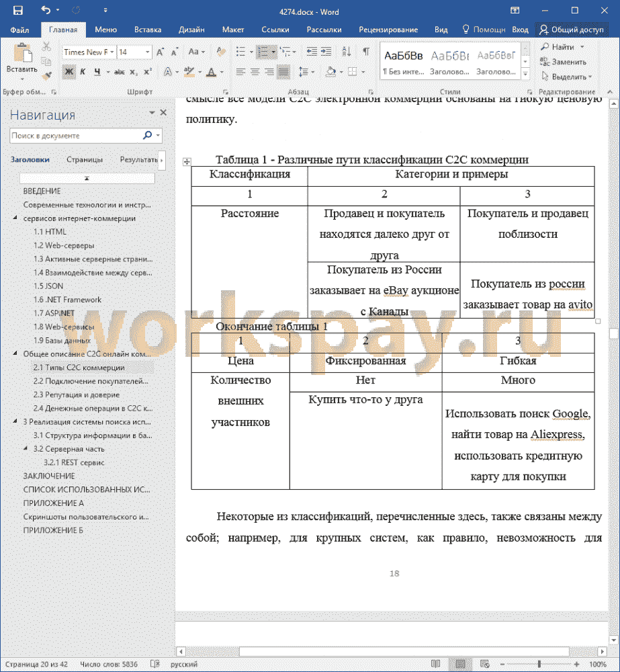The image size is (620, 672).
Task: Click the table move handle above the table
Action: click(187, 161)
